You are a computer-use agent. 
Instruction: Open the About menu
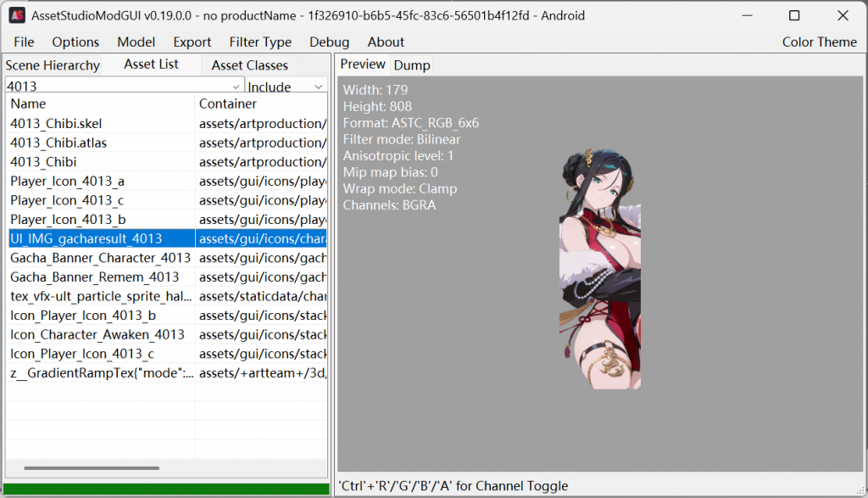click(x=386, y=42)
